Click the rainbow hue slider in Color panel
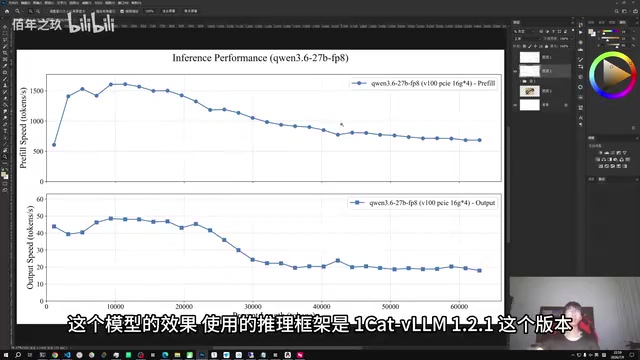The width and height of the screenshot is (640, 360). click(x=611, y=31)
